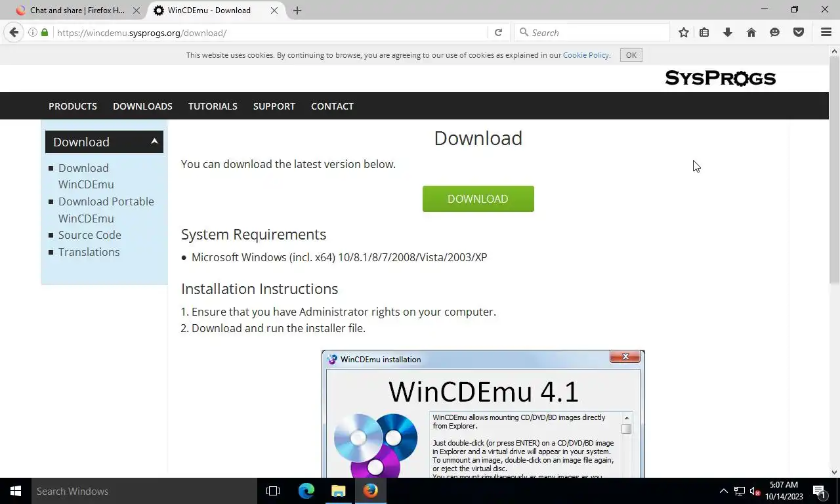
Task: Open the Pocket icon in toolbar
Action: (799, 33)
